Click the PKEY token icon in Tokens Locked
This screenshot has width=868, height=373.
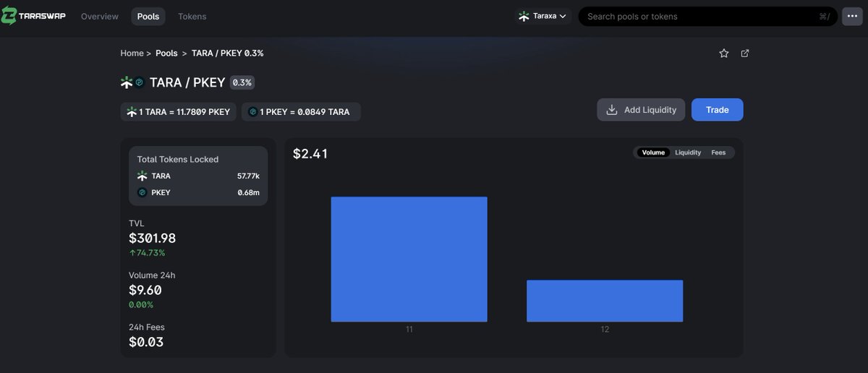(142, 192)
